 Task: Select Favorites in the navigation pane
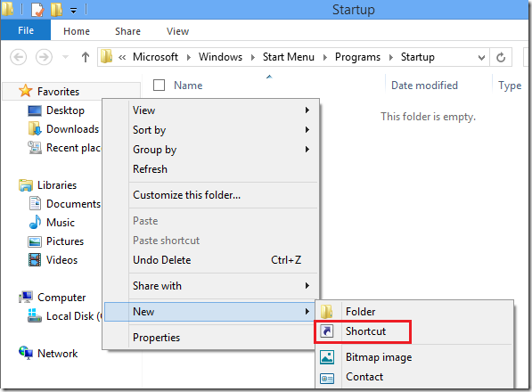point(58,91)
